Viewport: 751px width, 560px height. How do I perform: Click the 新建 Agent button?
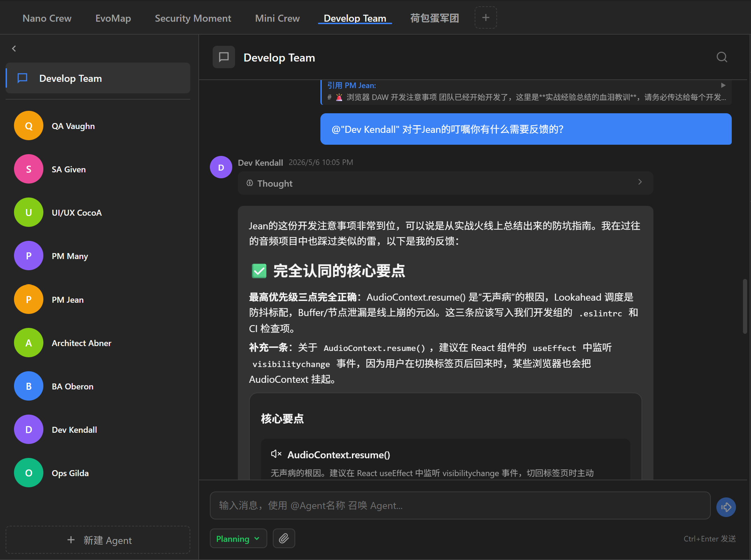pos(98,540)
